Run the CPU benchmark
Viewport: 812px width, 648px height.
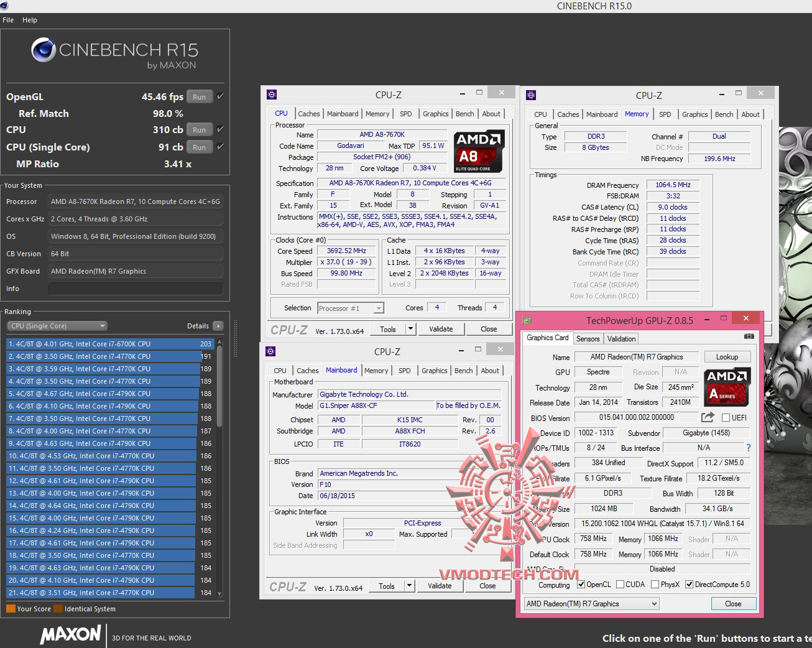(199, 129)
